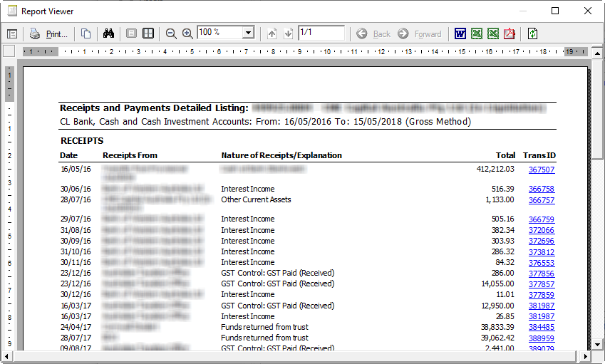Toggle the table of contents sidebar icon
The height and width of the screenshot is (364, 605).
tap(12, 33)
